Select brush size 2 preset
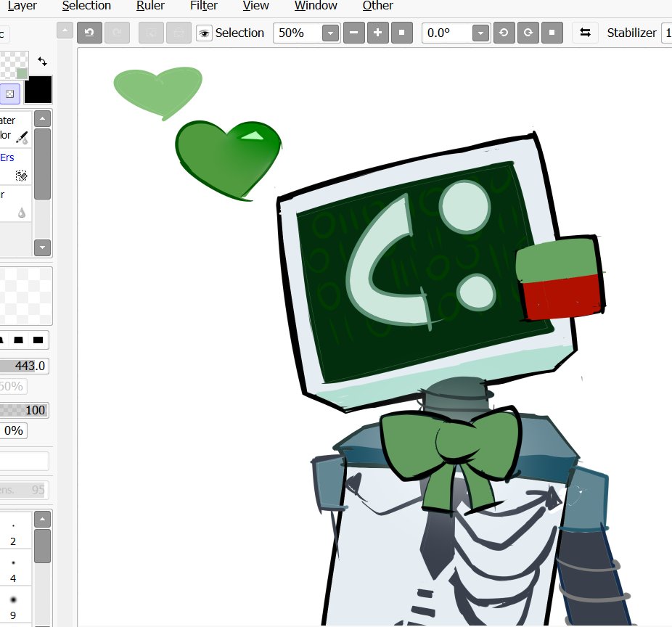Image resolution: width=672 pixels, height=627 pixels. pyautogui.click(x=15, y=530)
